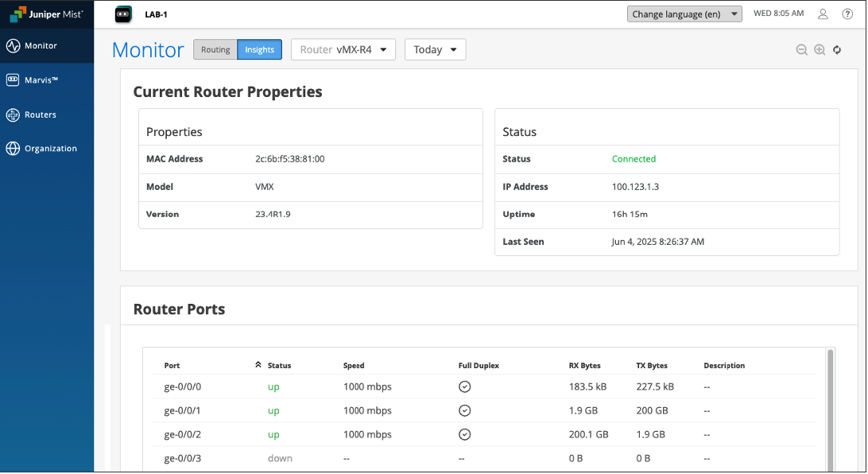
Task: Click the Routers sidebar icon
Action: [x=13, y=115]
